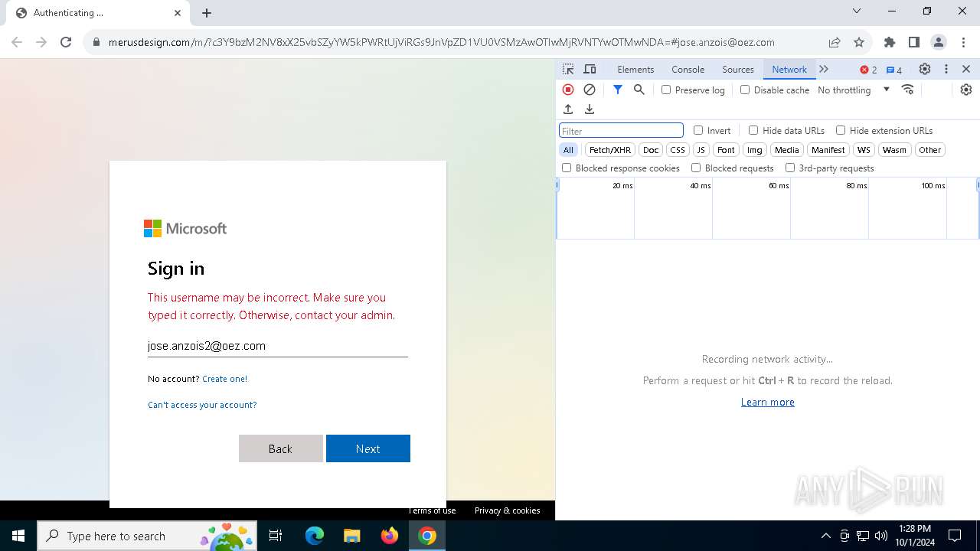The width and height of the screenshot is (980, 551).
Task: Open Can't access your account link
Action: point(202,405)
